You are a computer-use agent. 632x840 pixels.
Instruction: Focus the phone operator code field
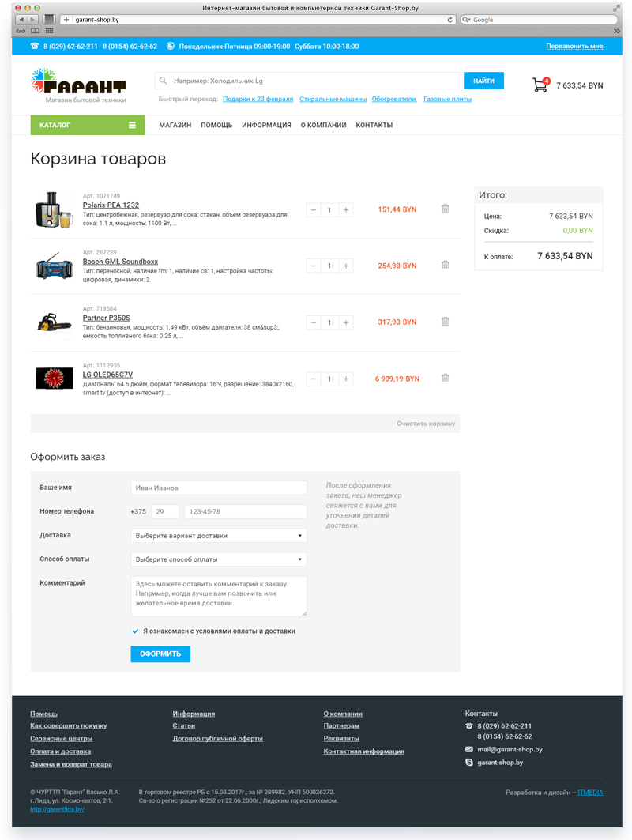pyautogui.click(x=165, y=511)
